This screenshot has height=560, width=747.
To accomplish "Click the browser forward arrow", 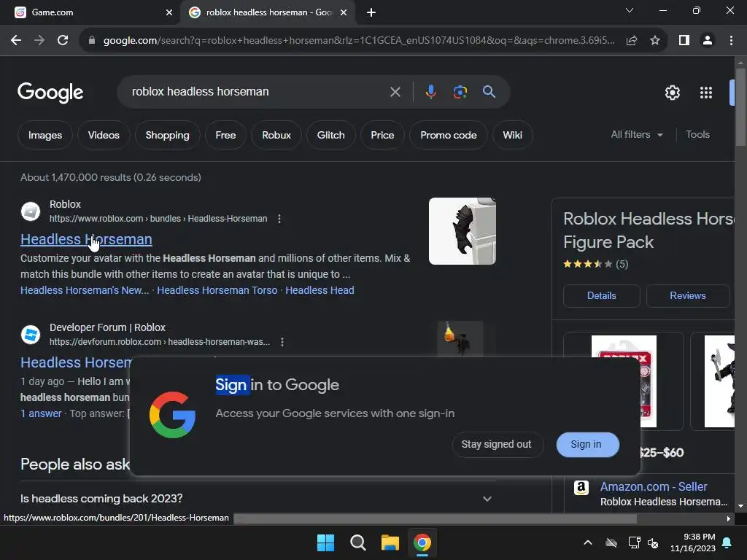I will (x=39, y=41).
